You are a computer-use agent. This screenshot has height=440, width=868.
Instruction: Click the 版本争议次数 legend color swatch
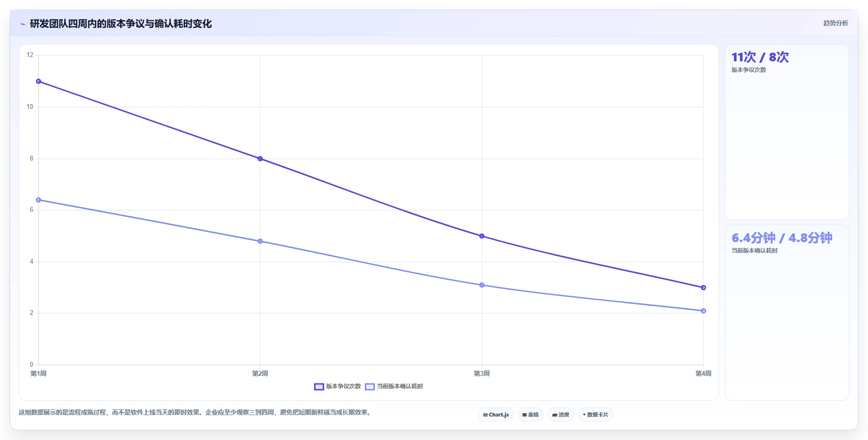(319, 387)
